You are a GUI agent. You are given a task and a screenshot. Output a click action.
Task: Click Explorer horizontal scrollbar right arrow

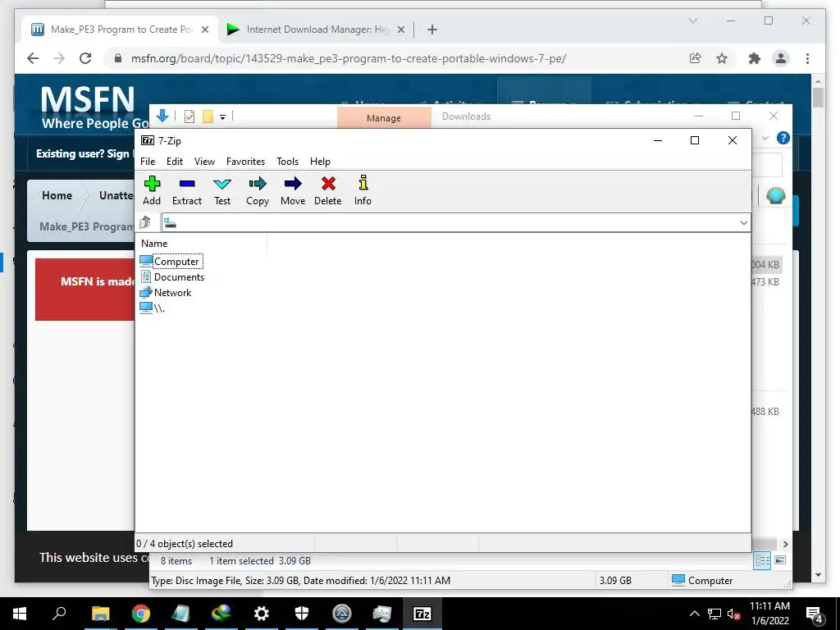pyautogui.click(x=785, y=544)
